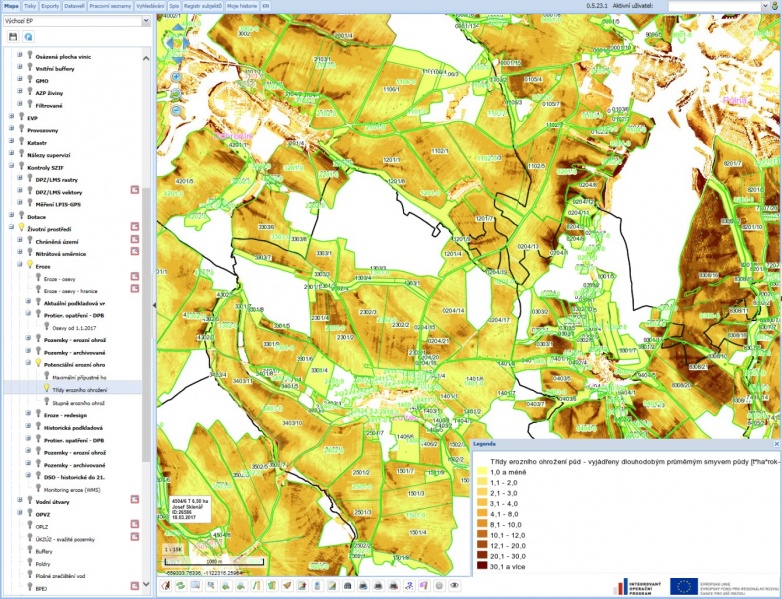
Task: Click legend icon beside Nitrátová směrnice
Action: pos(134,253)
